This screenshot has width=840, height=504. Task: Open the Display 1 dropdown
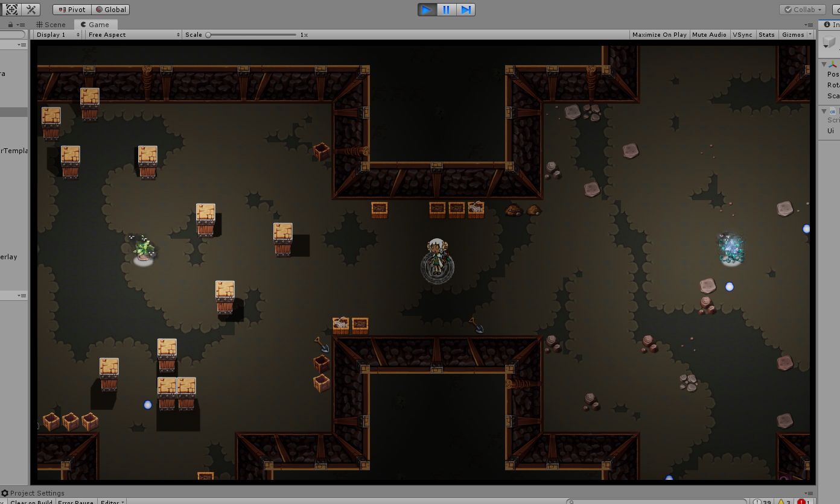click(58, 35)
